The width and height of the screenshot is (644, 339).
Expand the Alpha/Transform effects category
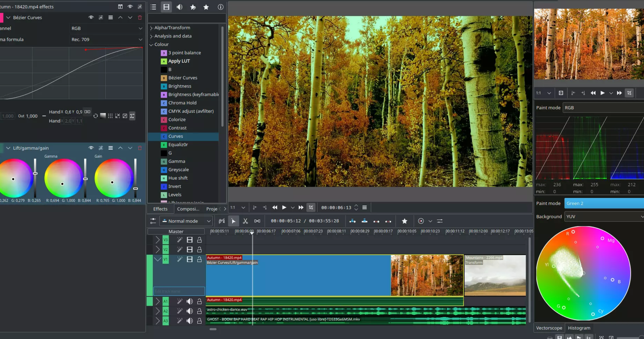click(x=151, y=28)
